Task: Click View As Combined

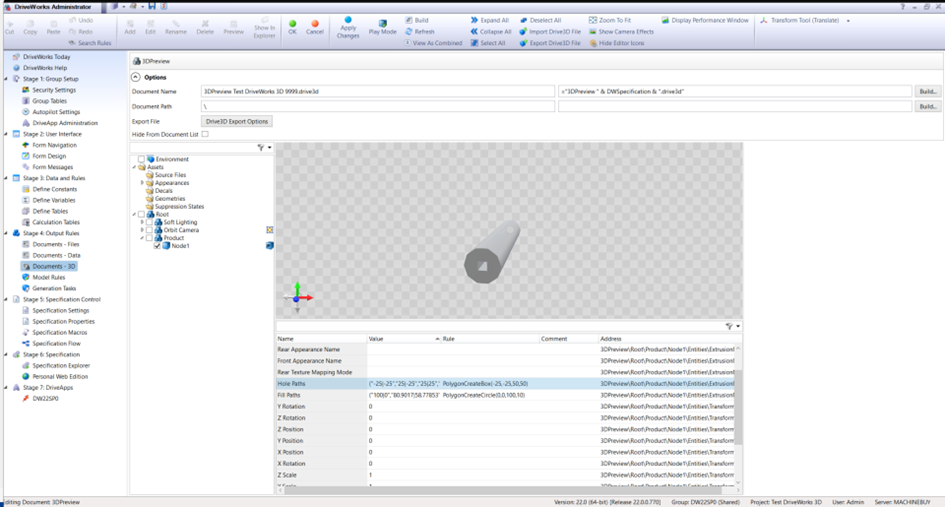Action: tap(433, 43)
